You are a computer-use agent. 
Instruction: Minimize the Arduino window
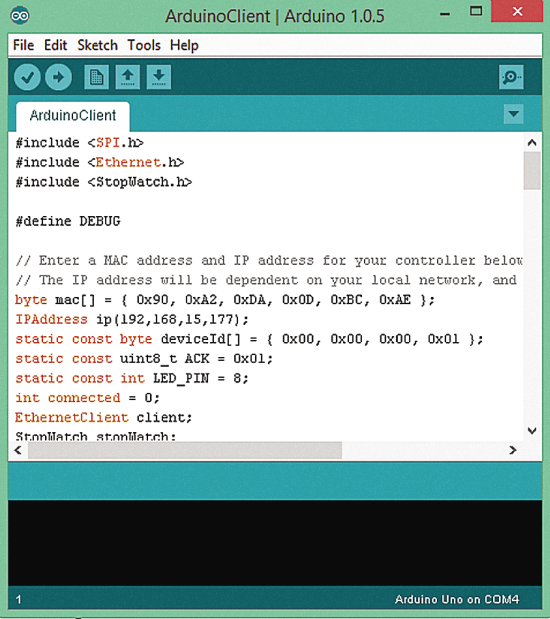[445, 14]
